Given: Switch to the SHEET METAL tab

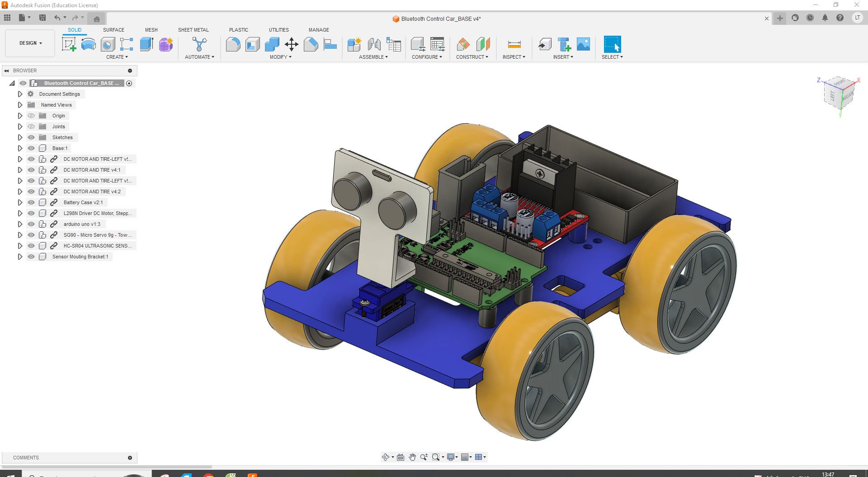Looking at the screenshot, I should coord(193,30).
